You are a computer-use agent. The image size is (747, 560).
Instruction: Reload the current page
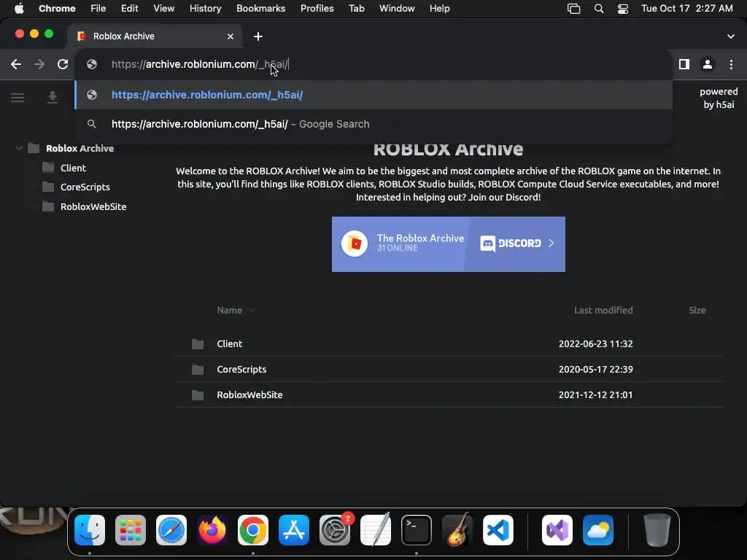[x=63, y=64]
